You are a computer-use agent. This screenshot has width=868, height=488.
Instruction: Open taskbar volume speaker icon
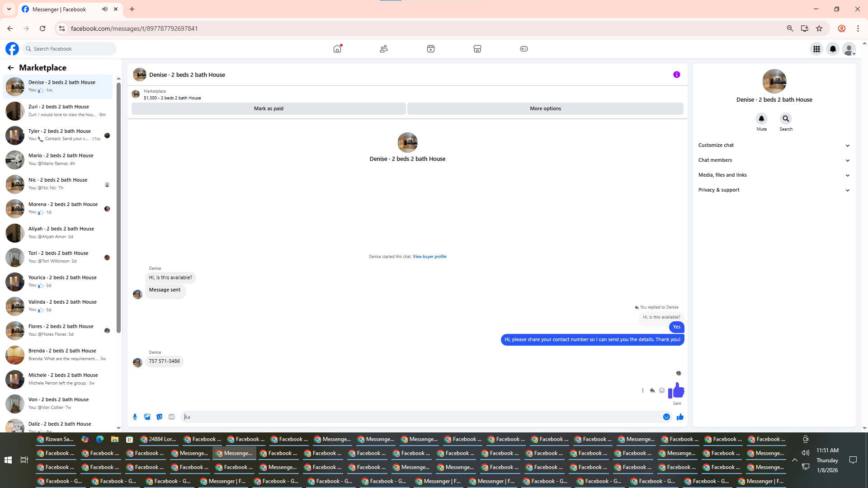(x=806, y=453)
